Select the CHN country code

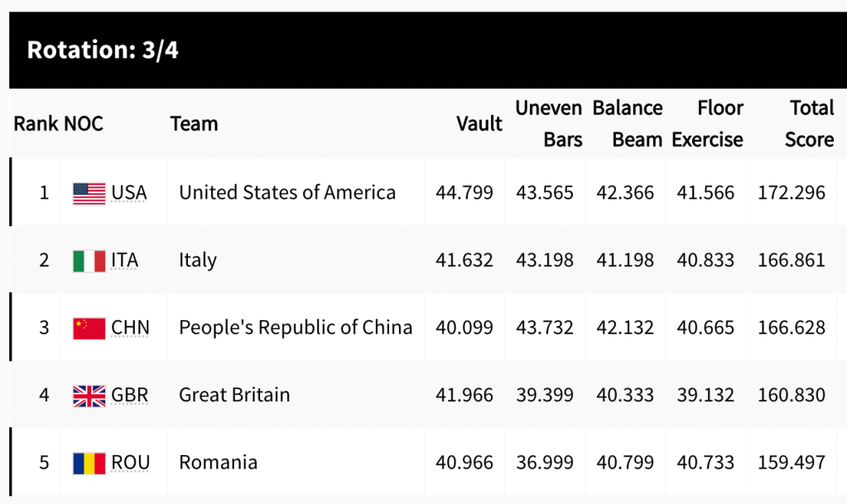click(x=131, y=328)
